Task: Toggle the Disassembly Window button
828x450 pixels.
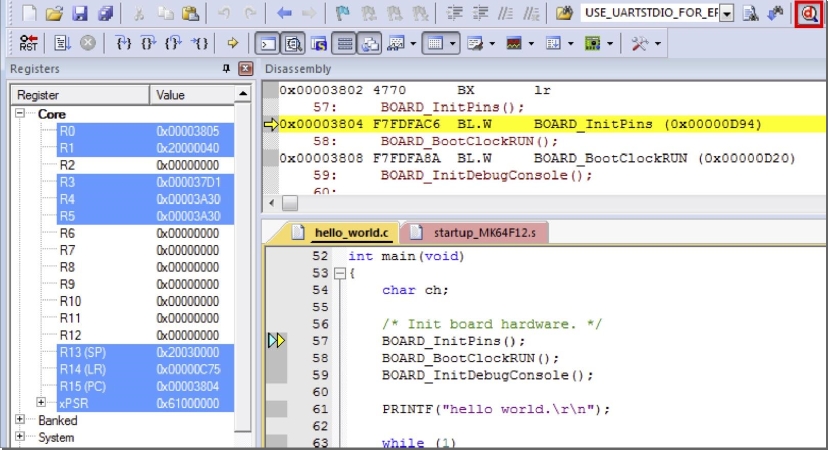Action: click(x=294, y=44)
